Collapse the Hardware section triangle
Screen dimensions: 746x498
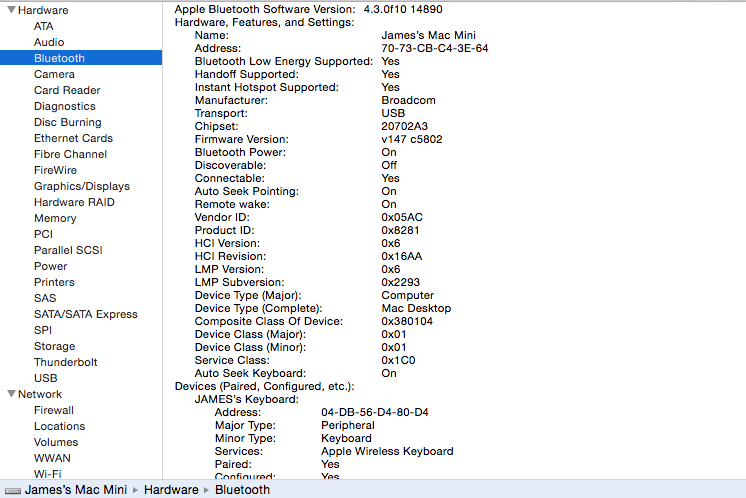pos(11,10)
